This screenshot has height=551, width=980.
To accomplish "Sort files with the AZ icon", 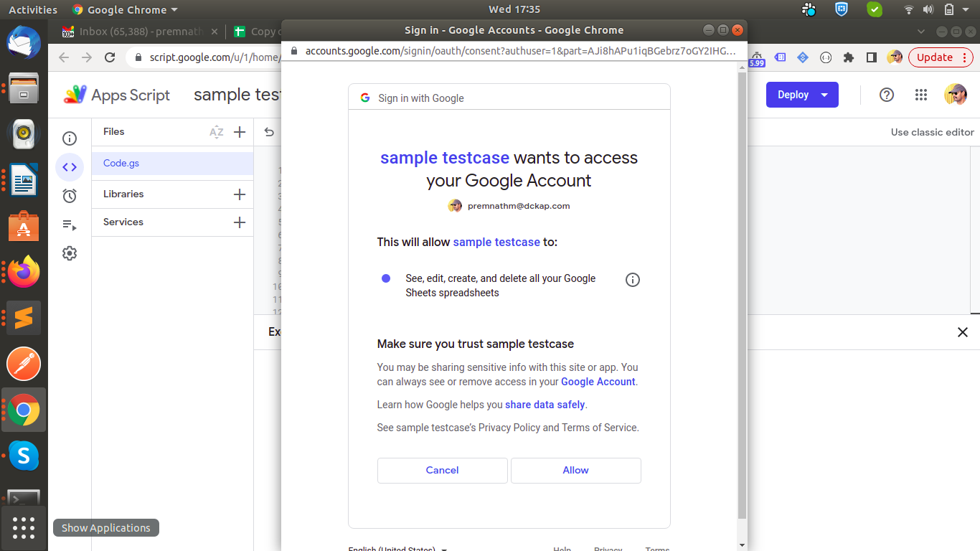I will click(x=216, y=132).
